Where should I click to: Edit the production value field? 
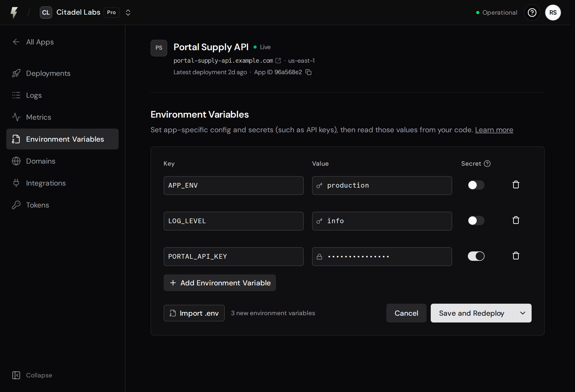point(382,186)
